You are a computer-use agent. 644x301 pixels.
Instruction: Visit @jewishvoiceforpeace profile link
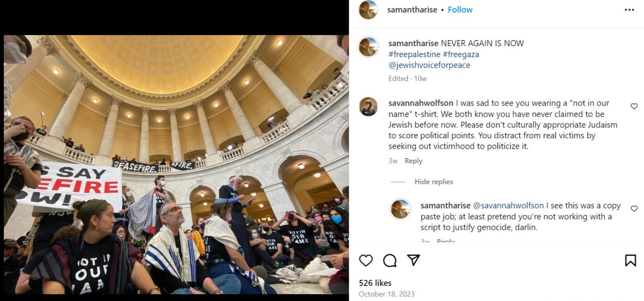pos(429,65)
